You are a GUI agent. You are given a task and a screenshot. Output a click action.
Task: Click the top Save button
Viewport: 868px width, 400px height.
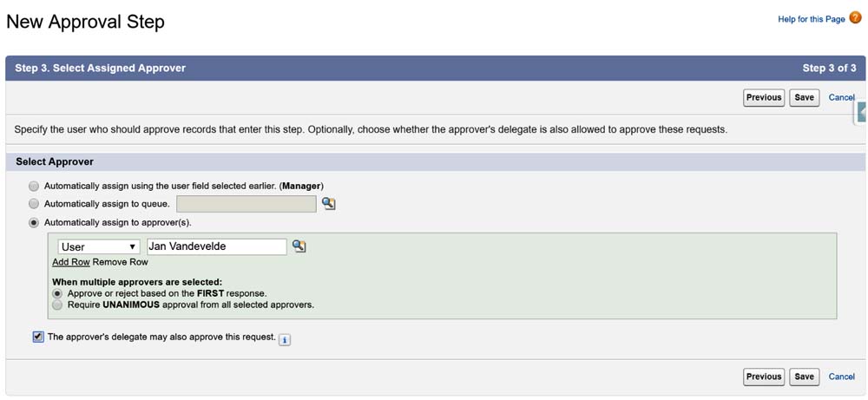pos(805,97)
